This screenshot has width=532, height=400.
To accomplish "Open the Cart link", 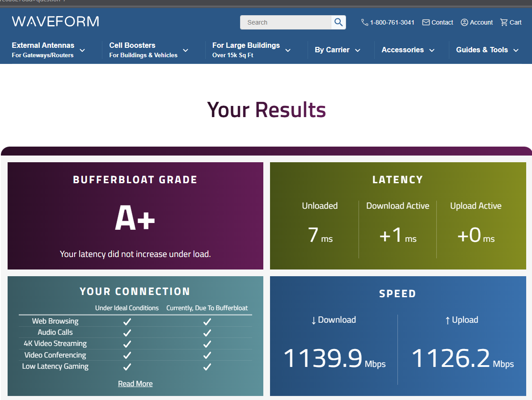I will tap(515, 22).
